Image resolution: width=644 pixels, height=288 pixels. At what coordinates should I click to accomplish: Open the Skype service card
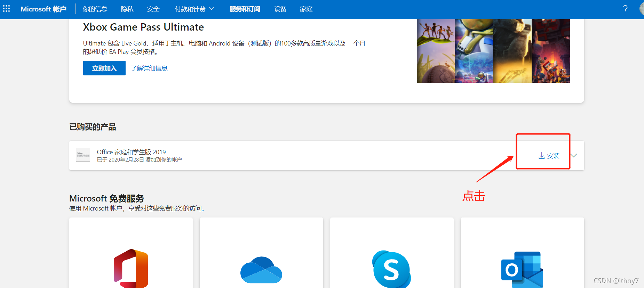[x=392, y=253]
